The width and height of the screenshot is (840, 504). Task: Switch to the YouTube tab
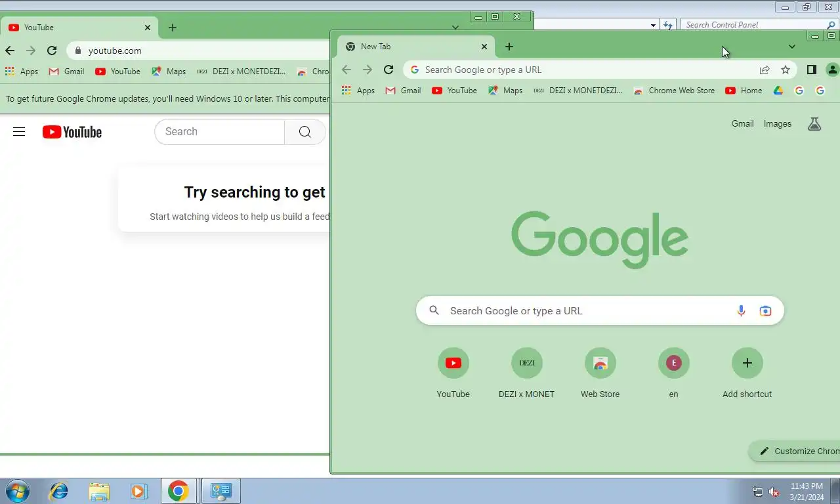79,28
